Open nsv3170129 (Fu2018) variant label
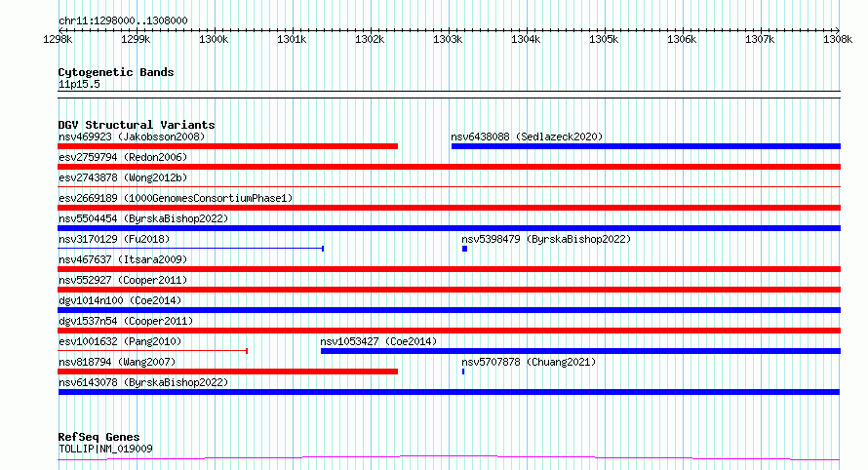 (x=114, y=239)
